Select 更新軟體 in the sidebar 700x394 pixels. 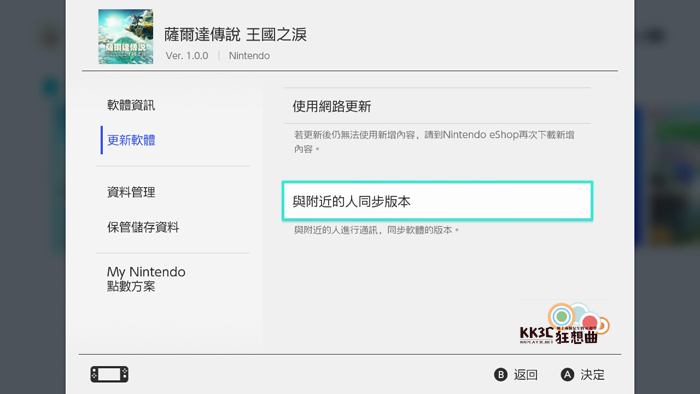coord(131,140)
